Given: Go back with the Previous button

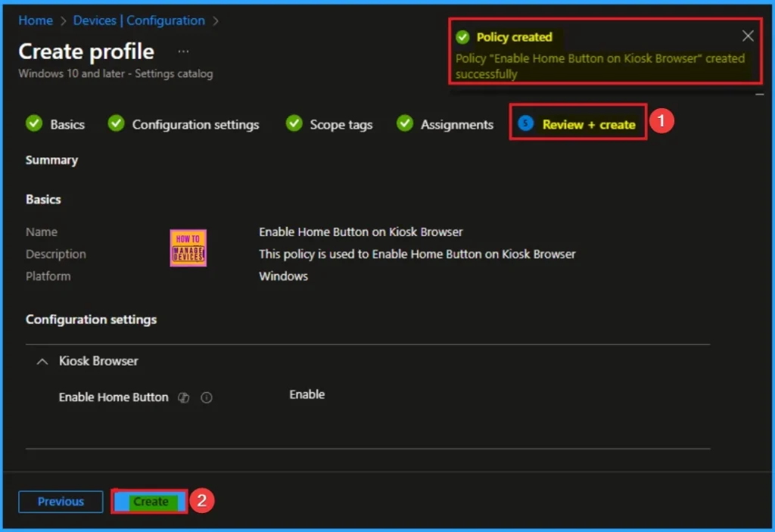Looking at the screenshot, I should point(61,502).
